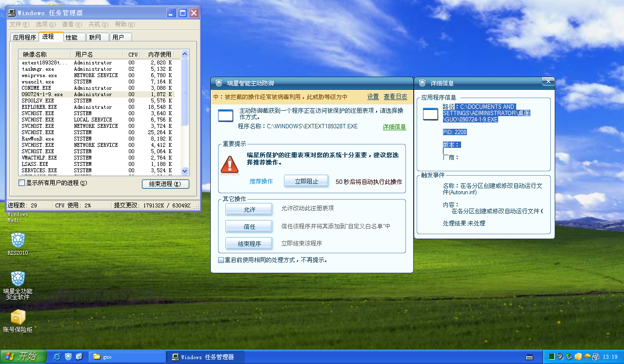This screenshot has height=364, width=624.
Task: Click 允许 button
Action: (x=249, y=209)
